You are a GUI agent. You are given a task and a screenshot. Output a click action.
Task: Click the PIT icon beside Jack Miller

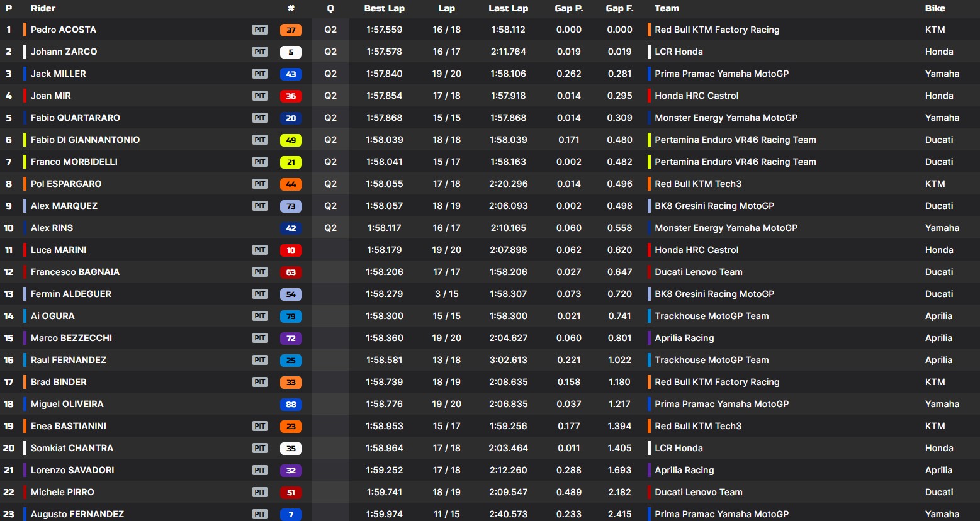(260, 74)
